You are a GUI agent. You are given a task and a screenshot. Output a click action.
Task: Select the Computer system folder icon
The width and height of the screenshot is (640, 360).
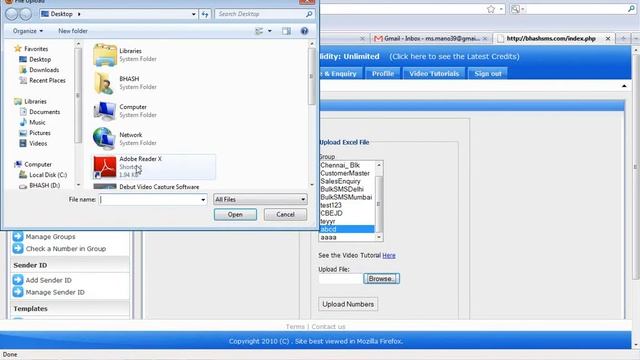104,111
